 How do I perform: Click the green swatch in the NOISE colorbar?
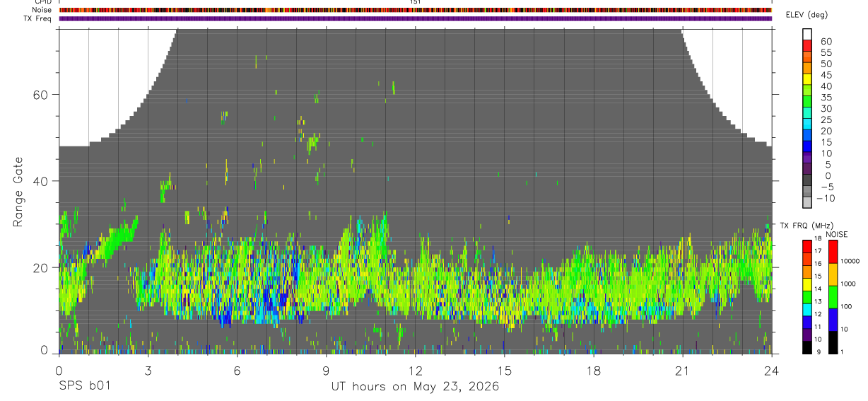pyautogui.click(x=833, y=297)
